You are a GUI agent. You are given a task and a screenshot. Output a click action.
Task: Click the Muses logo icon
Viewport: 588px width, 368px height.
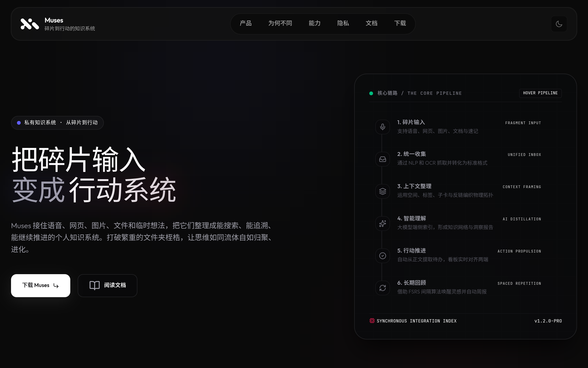[30, 24]
